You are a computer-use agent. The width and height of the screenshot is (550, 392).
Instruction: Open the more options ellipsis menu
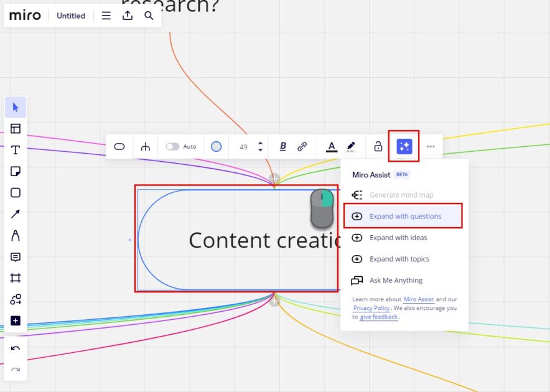coord(431,146)
